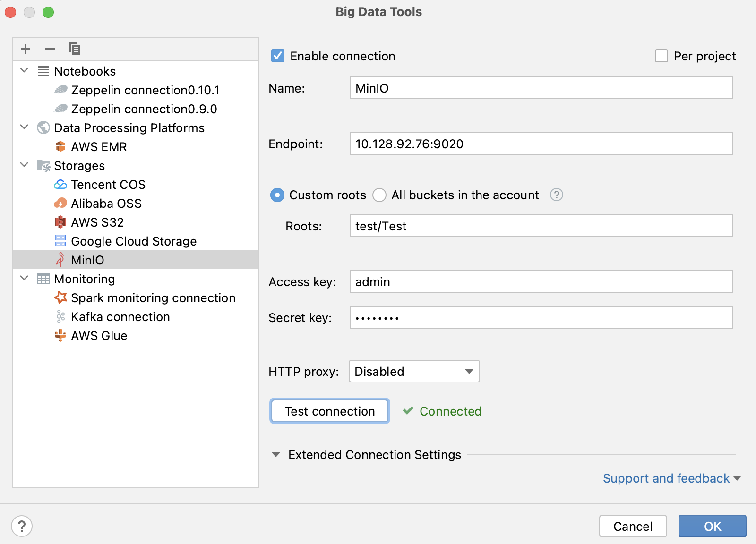Click into the Endpoint field
This screenshot has width=756, height=544.
pos(541,144)
